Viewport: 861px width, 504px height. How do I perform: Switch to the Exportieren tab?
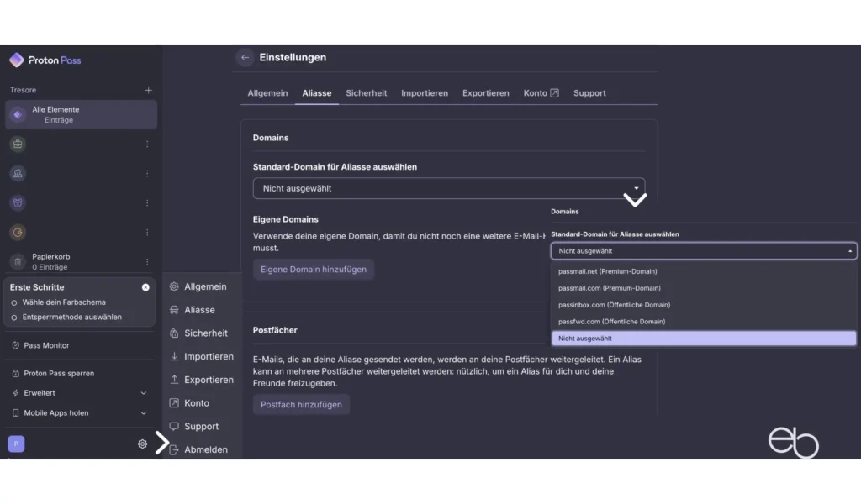(485, 93)
